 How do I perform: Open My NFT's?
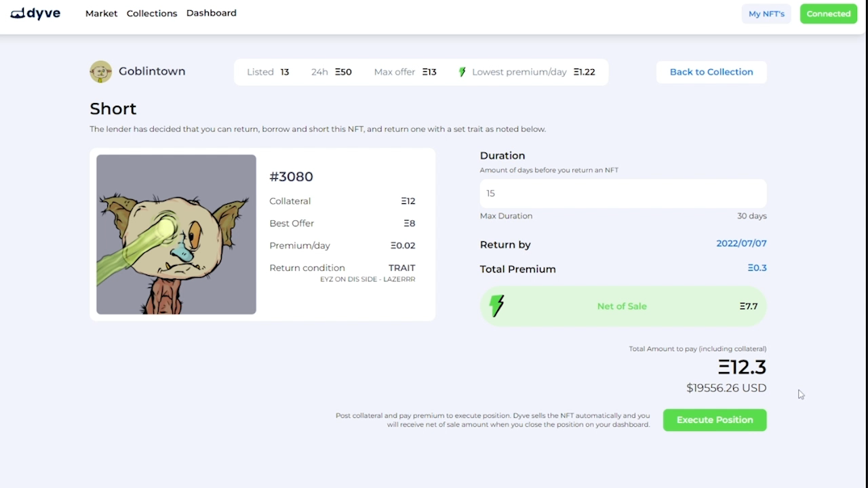[766, 14]
